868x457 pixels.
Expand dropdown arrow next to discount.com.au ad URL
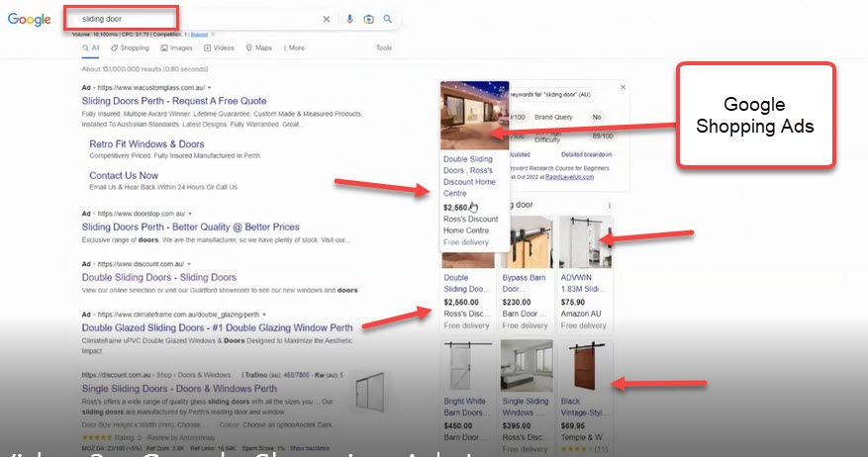coord(189,264)
